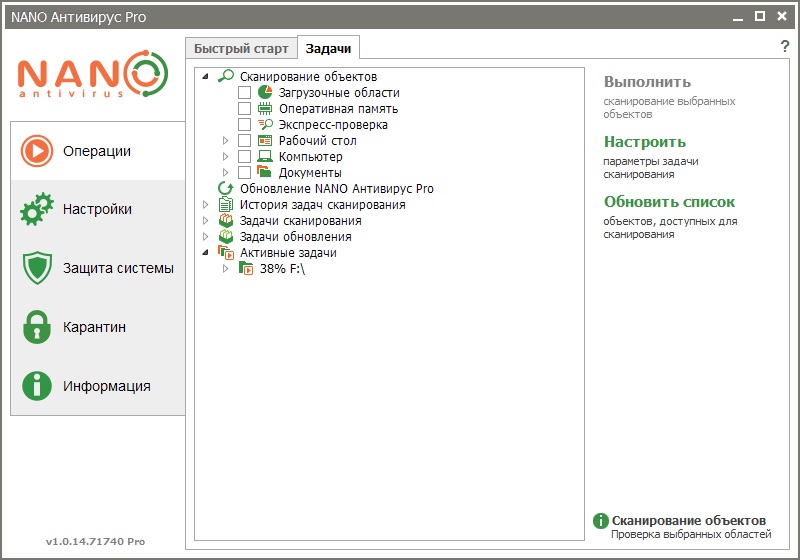The height and width of the screenshot is (560, 800).
Task: Click the Рабочий стол desktop icon
Action: pyautogui.click(x=265, y=140)
